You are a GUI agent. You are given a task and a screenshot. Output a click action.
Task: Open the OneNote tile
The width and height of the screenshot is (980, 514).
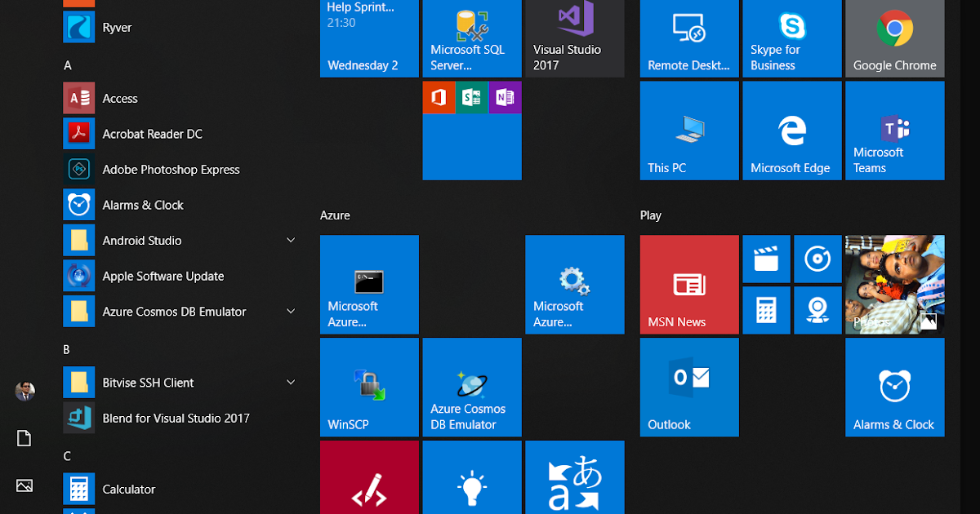click(x=504, y=97)
